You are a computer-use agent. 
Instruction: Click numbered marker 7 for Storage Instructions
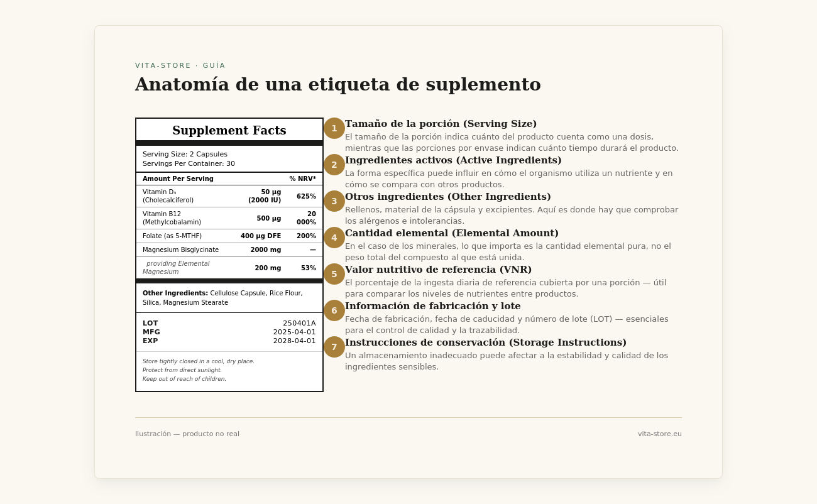[x=334, y=347]
